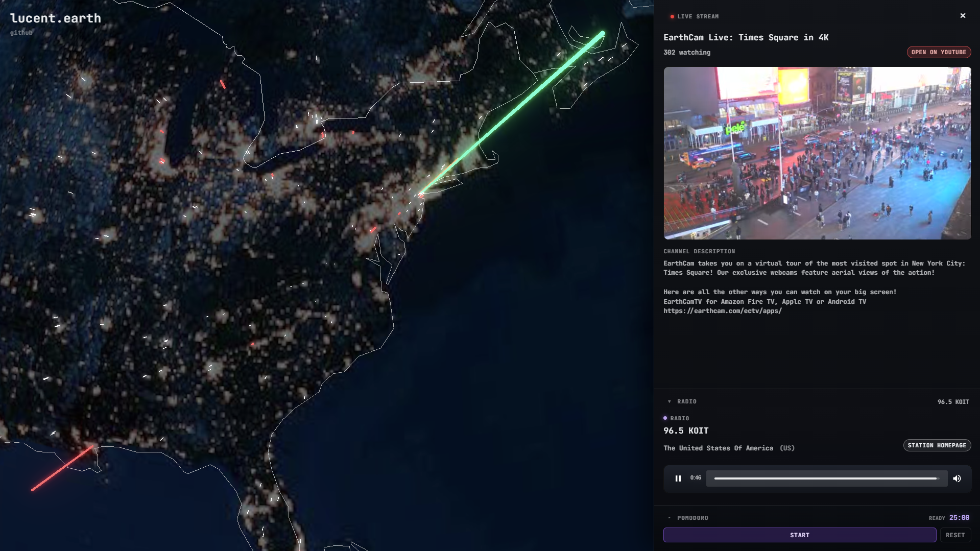Image resolution: width=980 pixels, height=551 pixels.
Task: Mute the radio volume speaker icon
Action: click(957, 478)
